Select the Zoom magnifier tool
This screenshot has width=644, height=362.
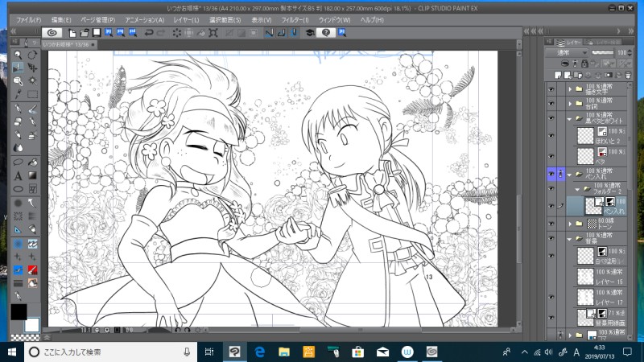[x=18, y=55]
